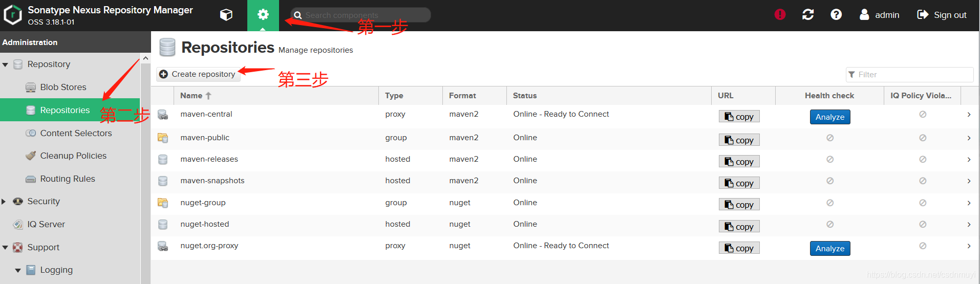Click the Create repository button
This screenshot has width=980, height=284.
198,74
